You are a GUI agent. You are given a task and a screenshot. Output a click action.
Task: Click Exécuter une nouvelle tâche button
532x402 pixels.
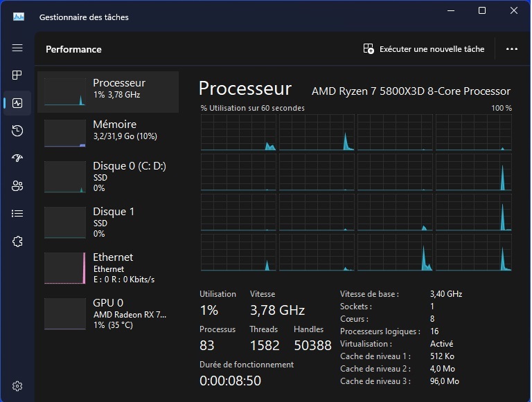pos(424,49)
